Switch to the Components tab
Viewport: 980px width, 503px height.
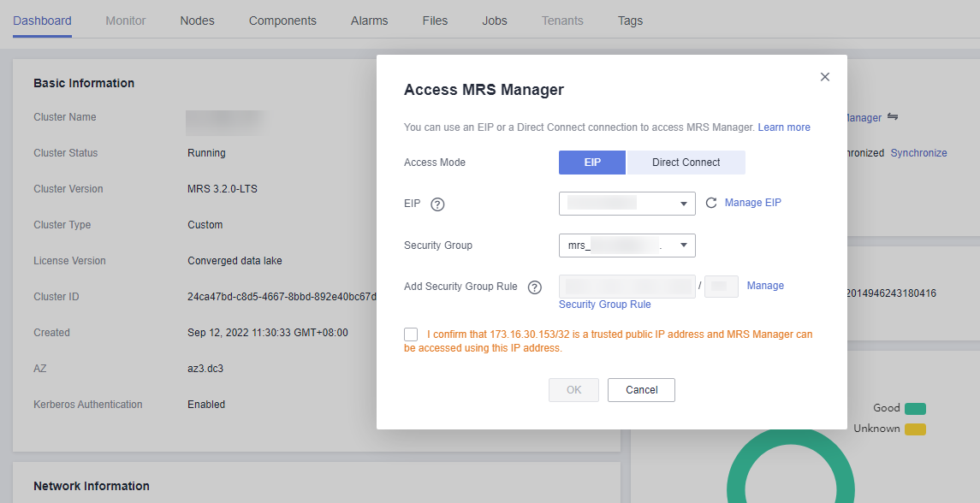click(x=282, y=21)
